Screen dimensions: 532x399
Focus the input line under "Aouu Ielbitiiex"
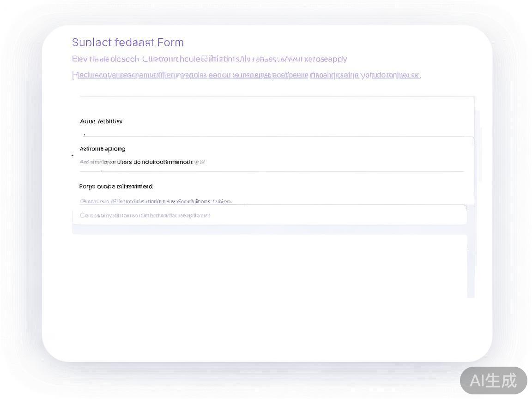tap(272, 133)
